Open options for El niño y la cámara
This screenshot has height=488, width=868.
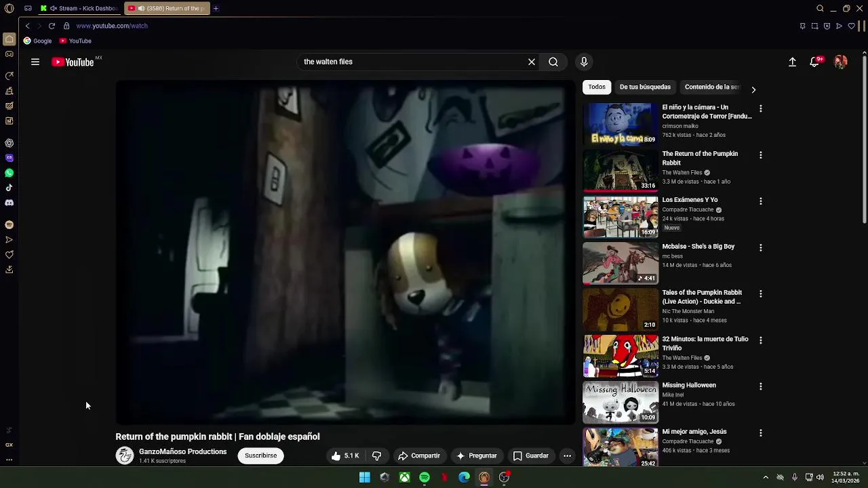pyautogui.click(x=760, y=108)
